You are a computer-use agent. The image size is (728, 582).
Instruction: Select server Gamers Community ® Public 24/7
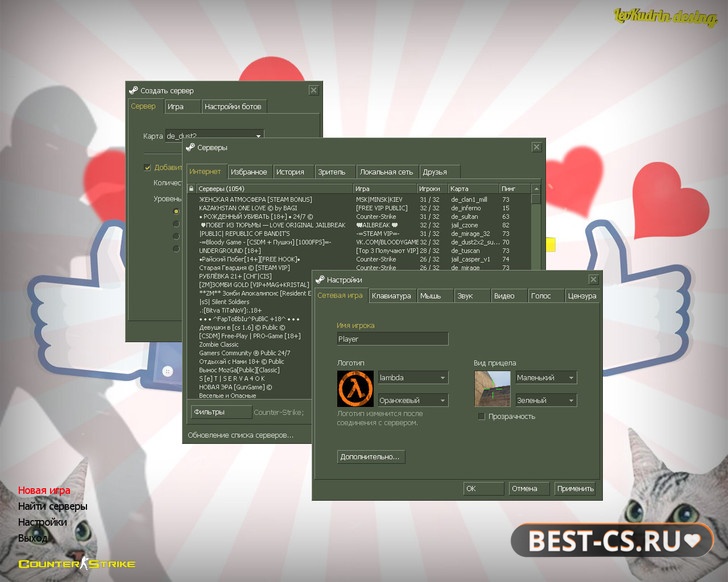[x=245, y=353]
